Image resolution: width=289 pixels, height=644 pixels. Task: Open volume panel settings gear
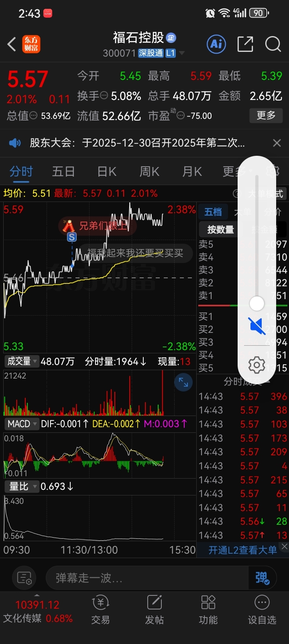(x=256, y=365)
